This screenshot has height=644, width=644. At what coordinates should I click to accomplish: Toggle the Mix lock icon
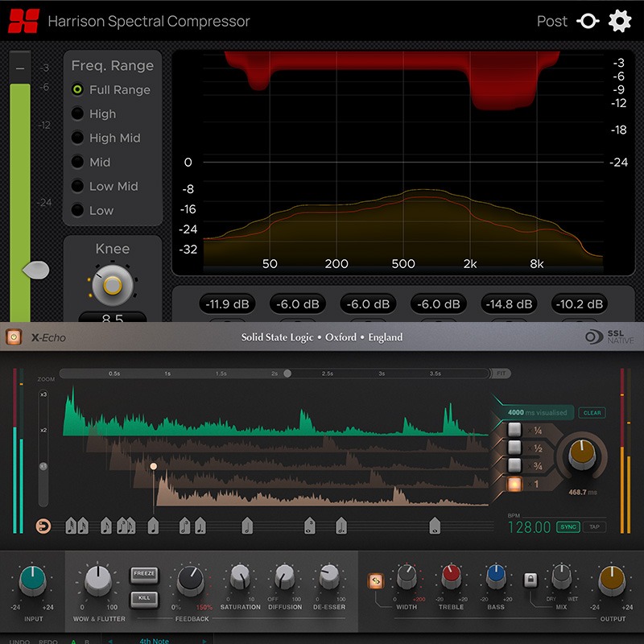[x=530, y=580]
